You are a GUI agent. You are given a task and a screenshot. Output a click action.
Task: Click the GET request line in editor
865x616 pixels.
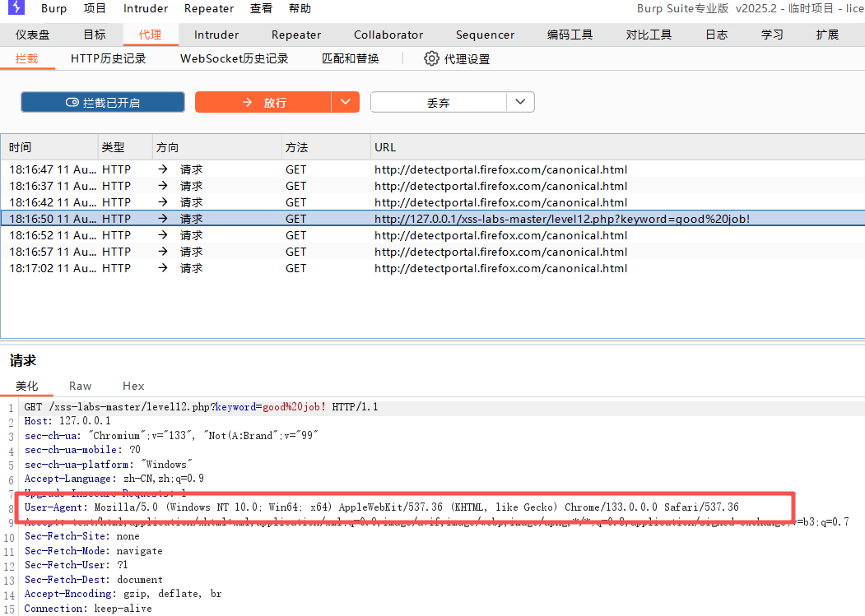[x=201, y=407]
